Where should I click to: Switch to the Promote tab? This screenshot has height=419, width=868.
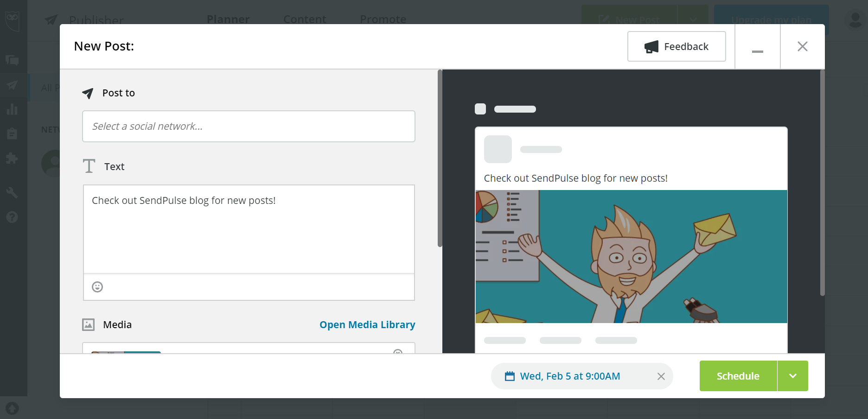point(383,19)
